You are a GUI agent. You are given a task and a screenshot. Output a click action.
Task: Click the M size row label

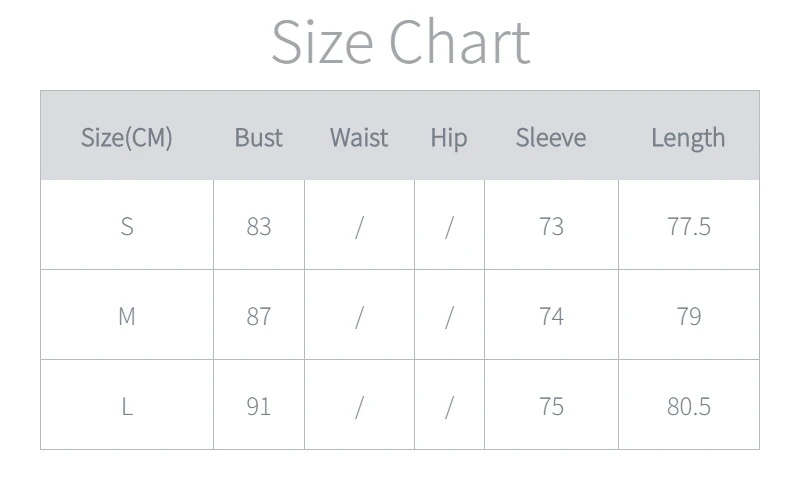click(x=127, y=316)
